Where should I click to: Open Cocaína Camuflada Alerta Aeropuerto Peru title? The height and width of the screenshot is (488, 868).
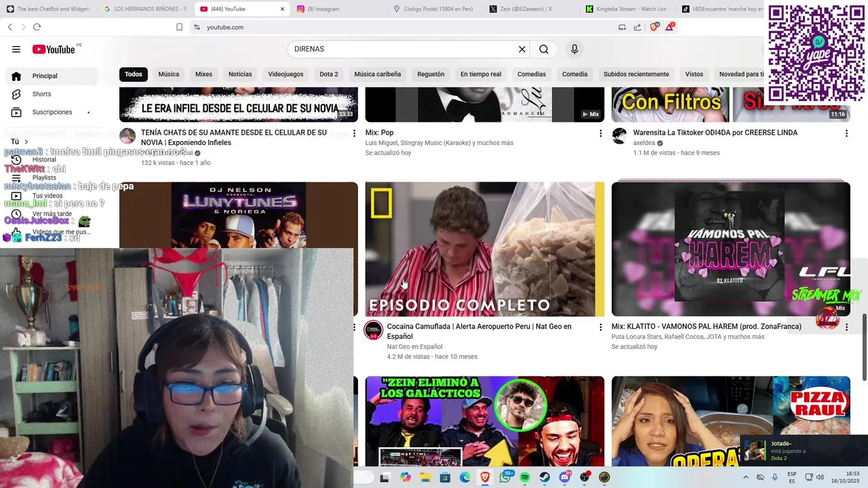479,331
